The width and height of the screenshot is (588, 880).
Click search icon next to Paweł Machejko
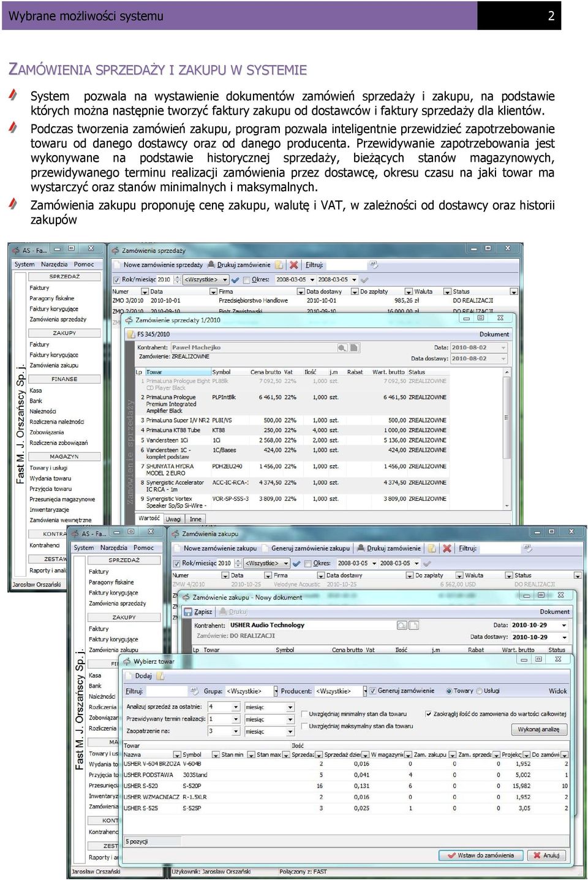(x=342, y=347)
